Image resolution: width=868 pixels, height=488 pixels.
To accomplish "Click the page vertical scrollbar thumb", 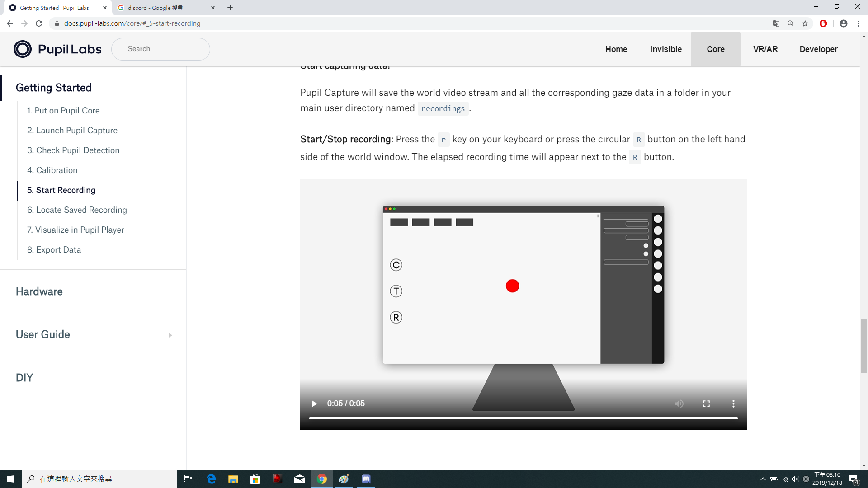I will pos(864,346).
